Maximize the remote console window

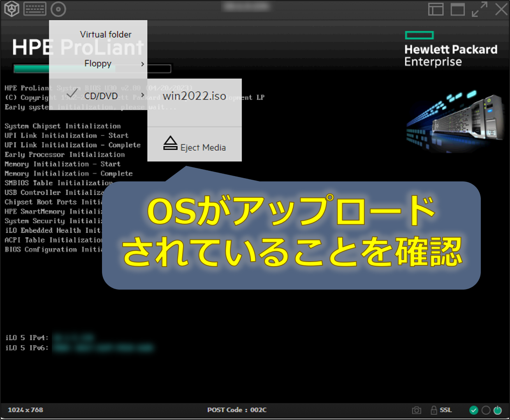coord(457,9)
